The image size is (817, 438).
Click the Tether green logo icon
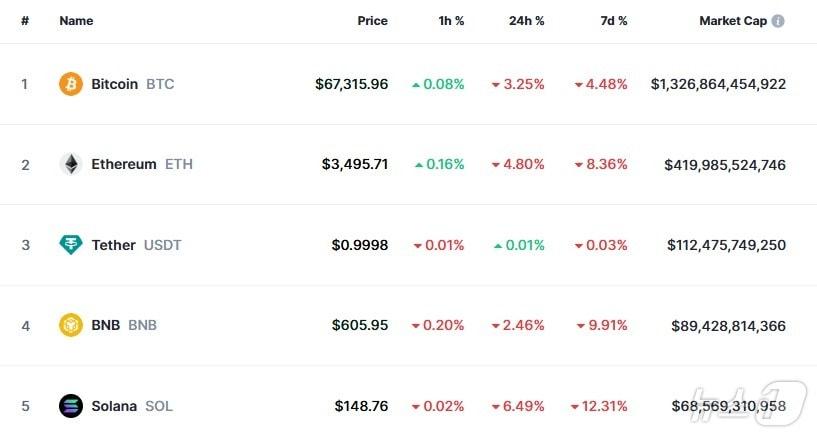71,245
